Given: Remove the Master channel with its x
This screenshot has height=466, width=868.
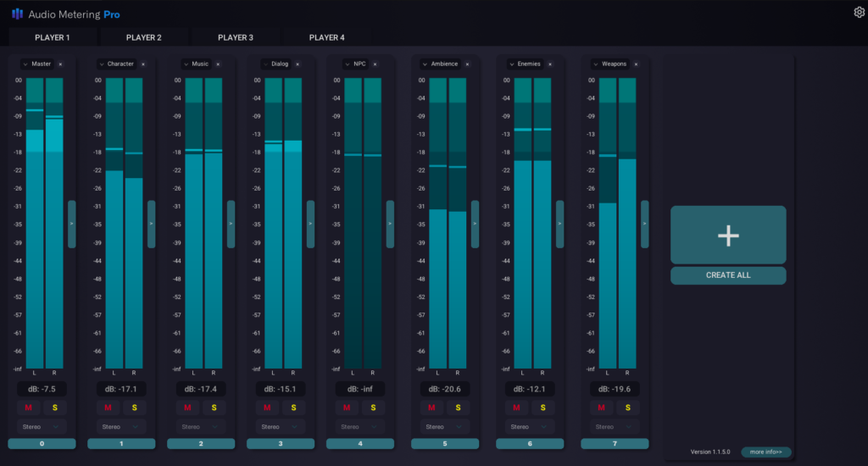Looking at the screenshot, I should (60, 64).
